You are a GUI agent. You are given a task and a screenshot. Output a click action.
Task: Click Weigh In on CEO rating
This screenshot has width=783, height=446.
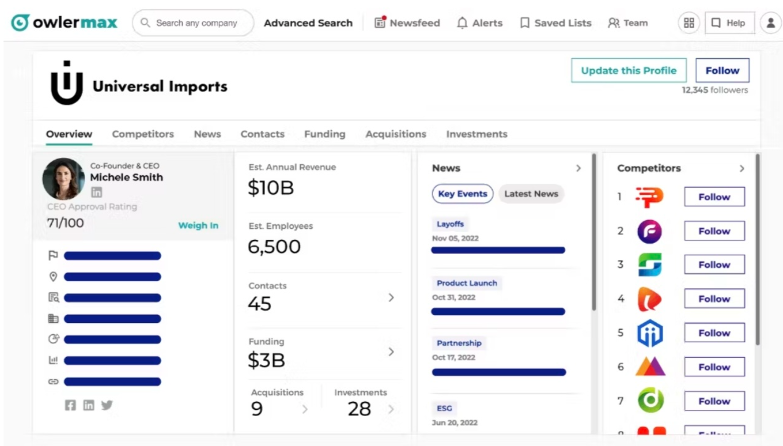point(198,225)
